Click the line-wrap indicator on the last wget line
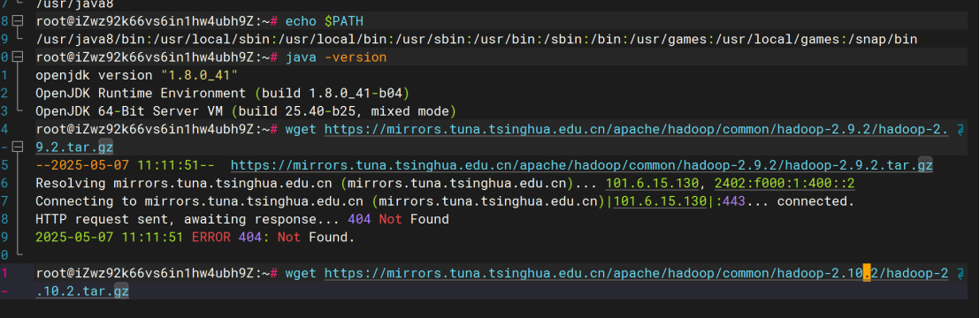 pos(961,274)
